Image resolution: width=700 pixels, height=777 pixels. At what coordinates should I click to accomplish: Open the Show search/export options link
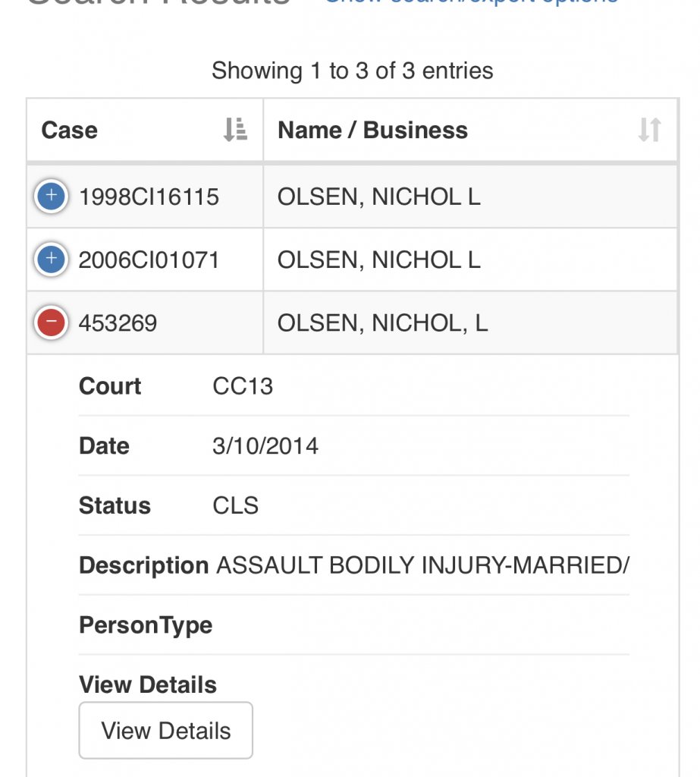471,2
